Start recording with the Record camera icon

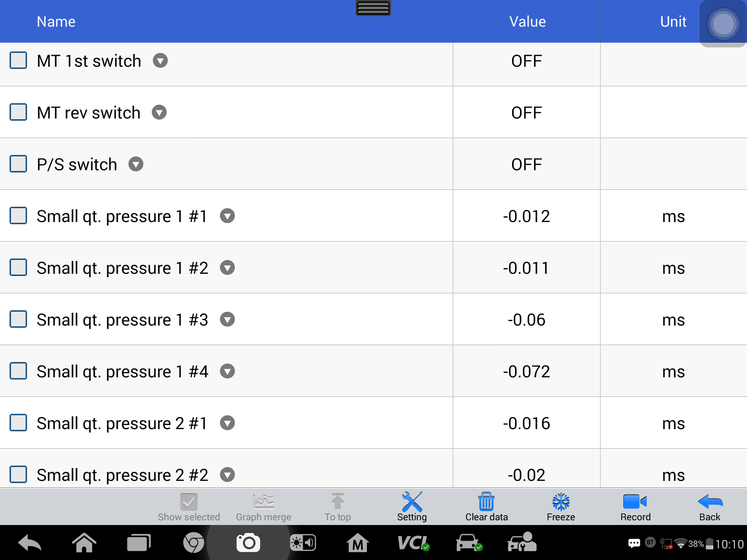(x=635, y=506)
